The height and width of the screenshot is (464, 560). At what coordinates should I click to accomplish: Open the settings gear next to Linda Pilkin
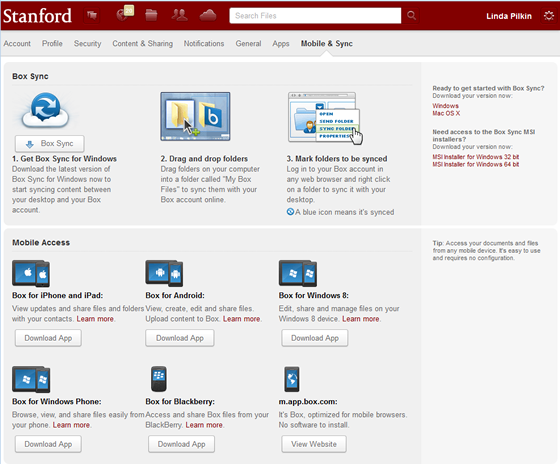point(549,16)
